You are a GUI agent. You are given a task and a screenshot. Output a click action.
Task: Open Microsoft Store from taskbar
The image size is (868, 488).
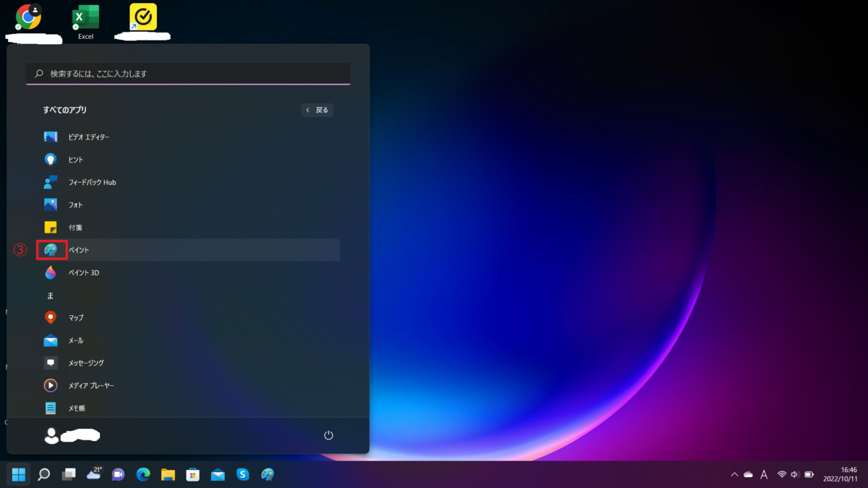pyautogui.click(x=193, y=474)
